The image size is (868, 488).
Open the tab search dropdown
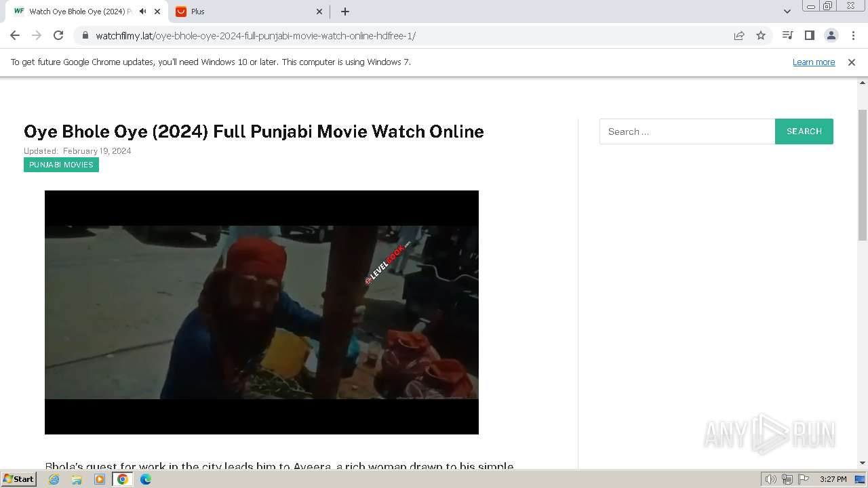pyautogui.click(x=787, y=12)
